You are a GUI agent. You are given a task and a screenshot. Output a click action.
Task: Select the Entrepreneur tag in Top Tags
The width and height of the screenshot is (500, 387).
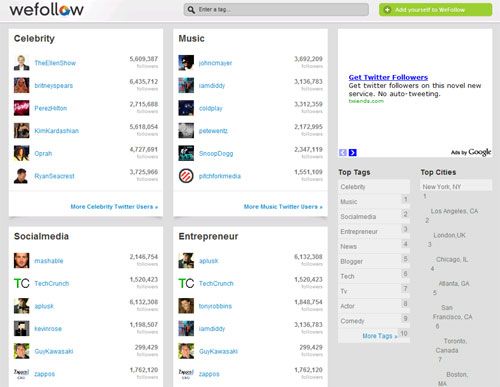374,231
